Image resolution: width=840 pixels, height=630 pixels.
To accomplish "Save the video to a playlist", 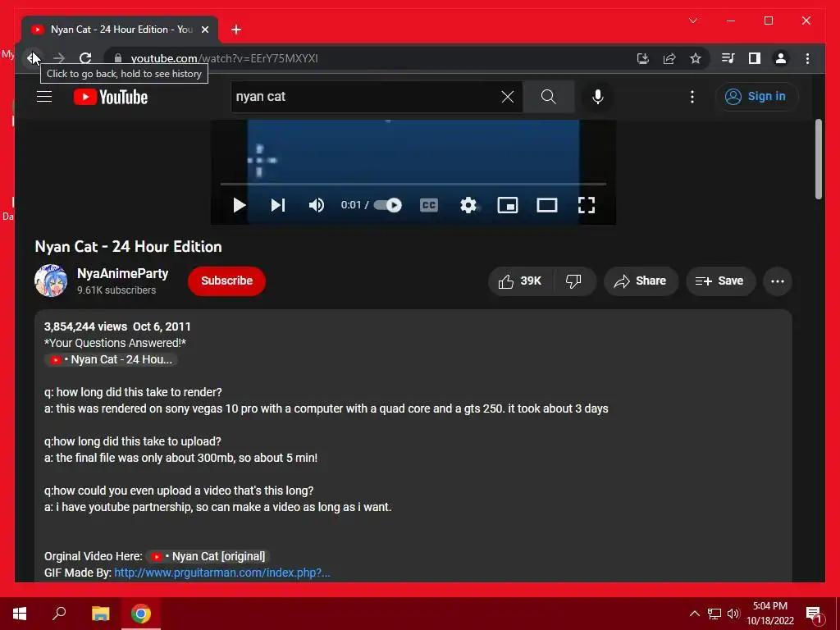I will pos(720,281).
